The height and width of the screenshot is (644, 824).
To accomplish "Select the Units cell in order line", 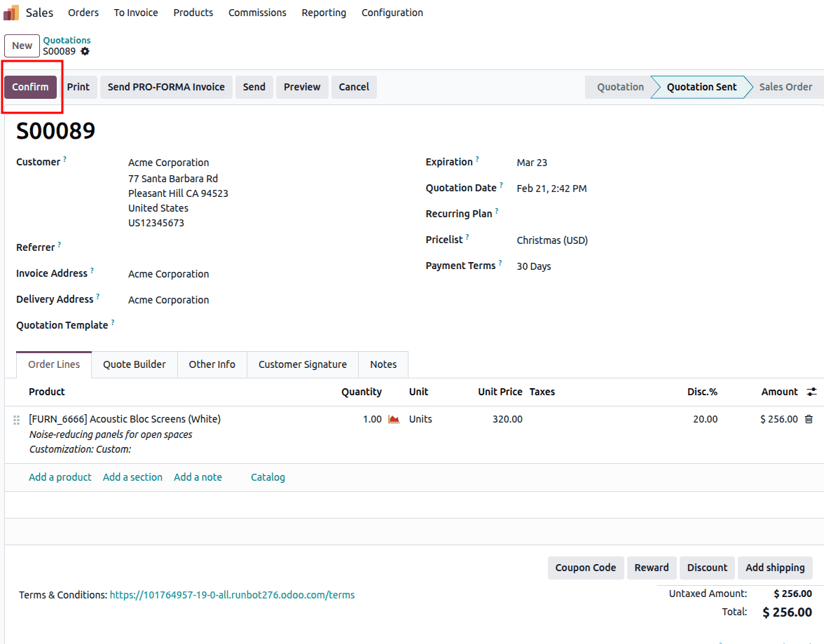I will 420,420.
